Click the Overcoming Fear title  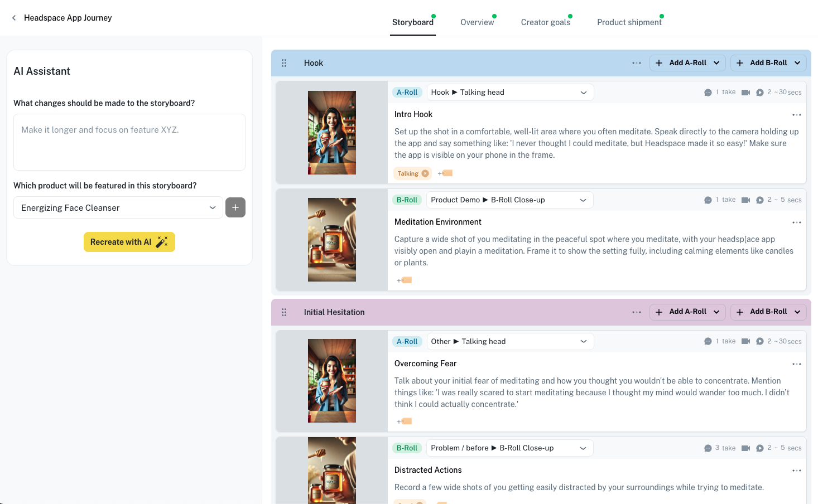[425, 364]
